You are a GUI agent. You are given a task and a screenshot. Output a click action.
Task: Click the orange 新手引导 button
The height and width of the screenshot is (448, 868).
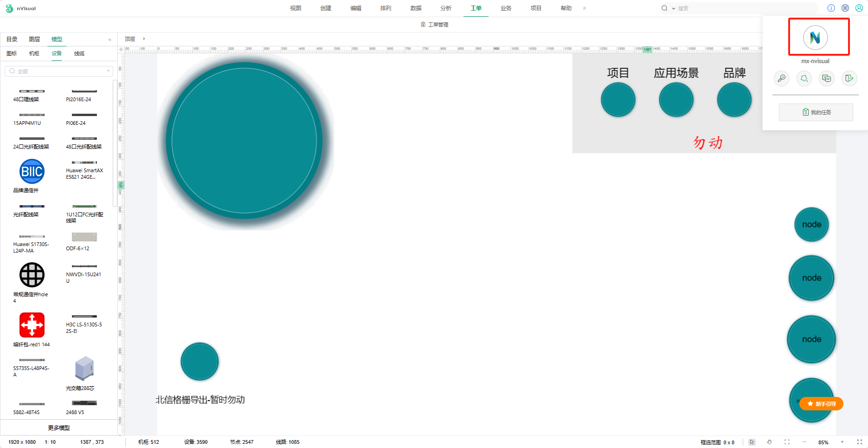[821, 404]
